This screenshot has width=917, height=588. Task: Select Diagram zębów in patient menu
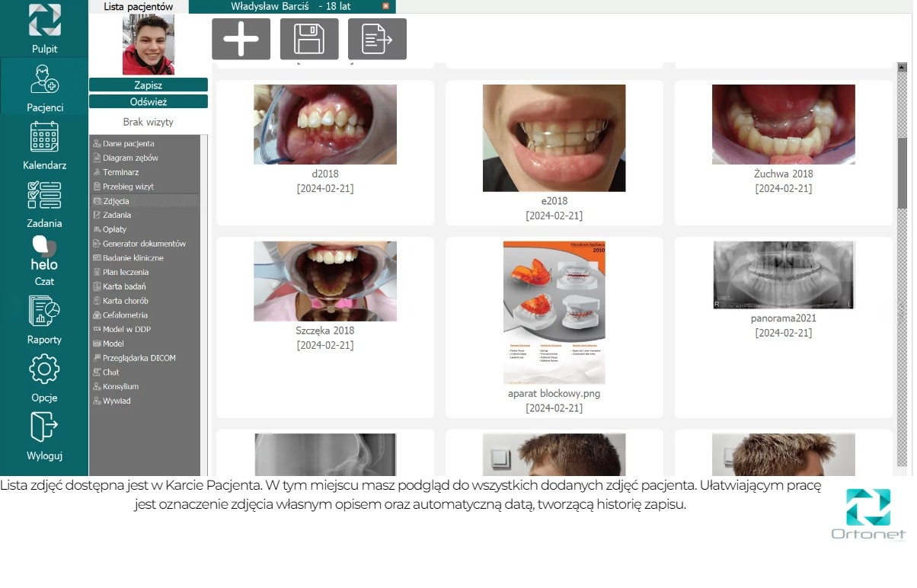(x=130, y=158)
